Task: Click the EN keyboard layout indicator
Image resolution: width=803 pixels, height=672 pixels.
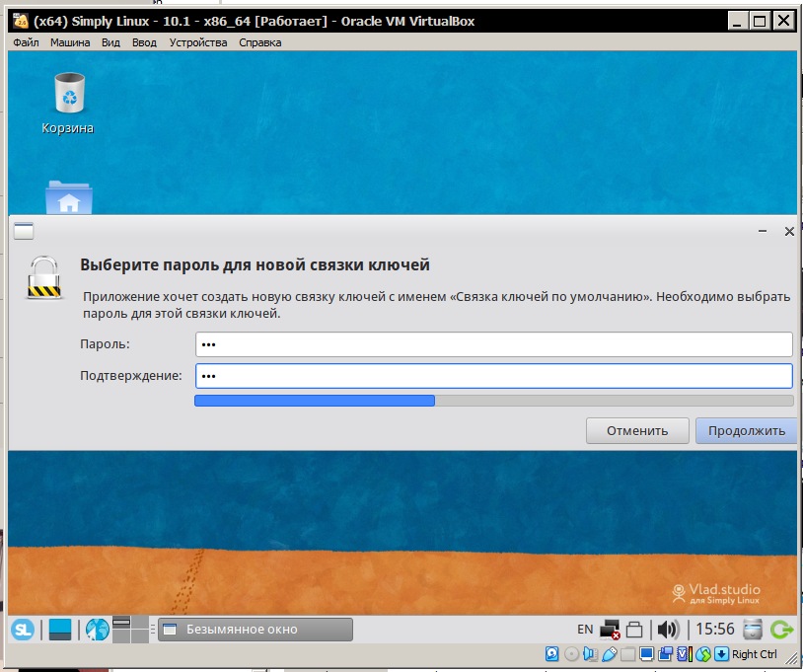Action: pyautogui.click(x=585, y=630)
